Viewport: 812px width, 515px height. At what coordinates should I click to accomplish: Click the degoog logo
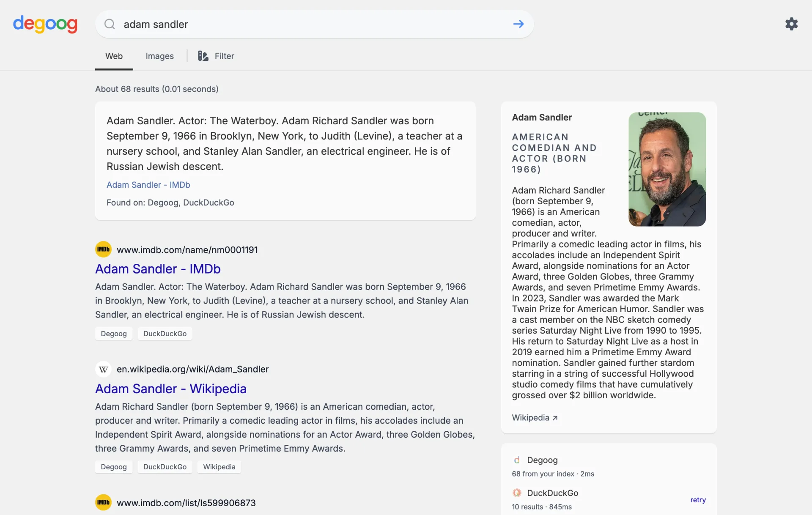tap(45, 24)
